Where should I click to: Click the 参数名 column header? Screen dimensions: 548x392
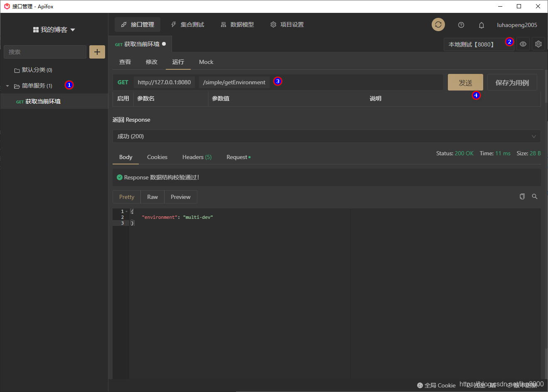click(146, 98)
